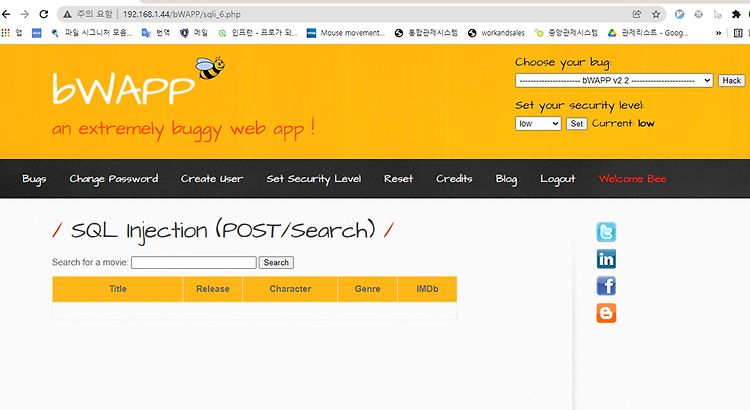Open the workandsales bookmark

pyautogui.click(x=496, y=33)
